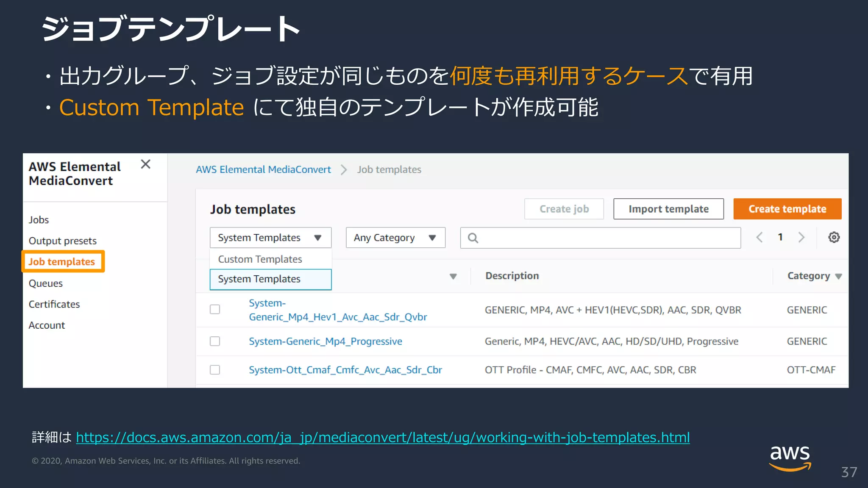Open Account in the sidebar

coord(47,325)
